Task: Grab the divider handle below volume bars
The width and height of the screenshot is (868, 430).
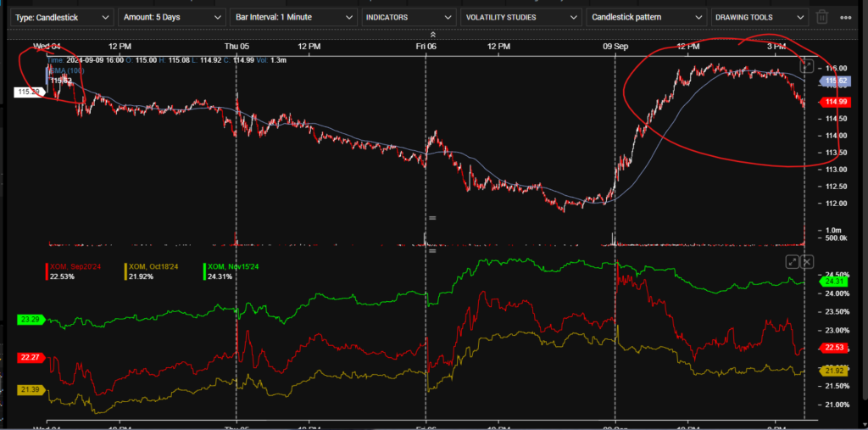Action: point(432,250)
